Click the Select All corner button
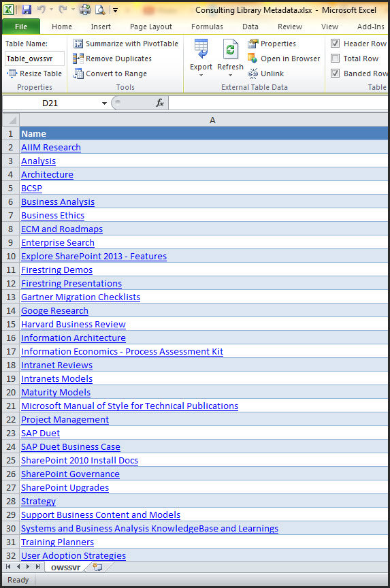 12,120
